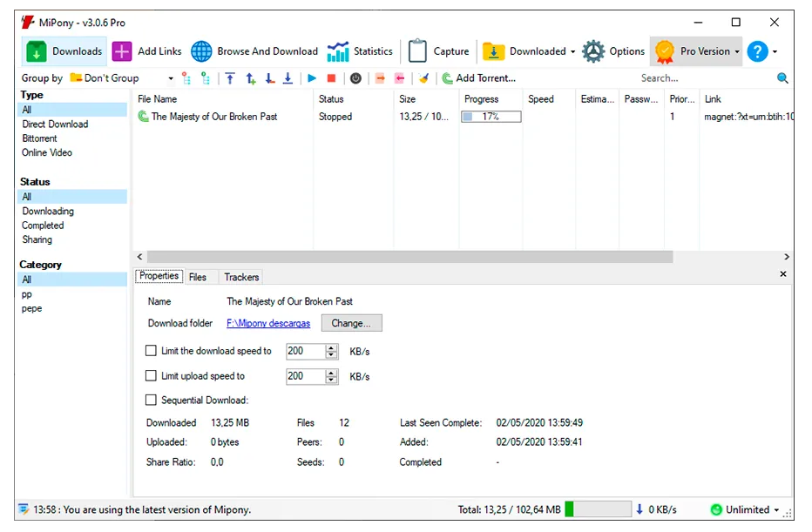This screenshot has height=532, width=812.
Task: Enable Limit upload speed checkbox
Action: coord(151,376)
